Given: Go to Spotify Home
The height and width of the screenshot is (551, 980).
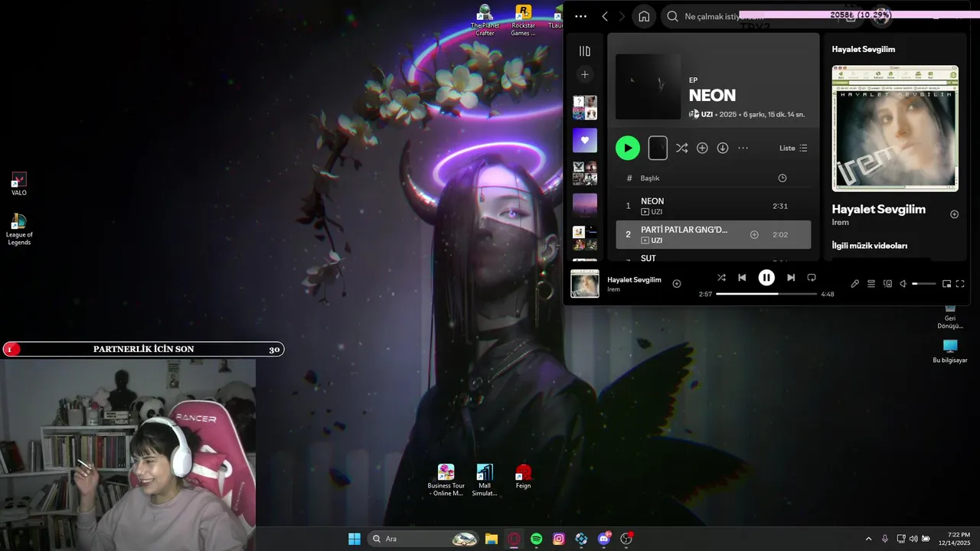Looking at the screenshot, I should click(x=644, y=16).
